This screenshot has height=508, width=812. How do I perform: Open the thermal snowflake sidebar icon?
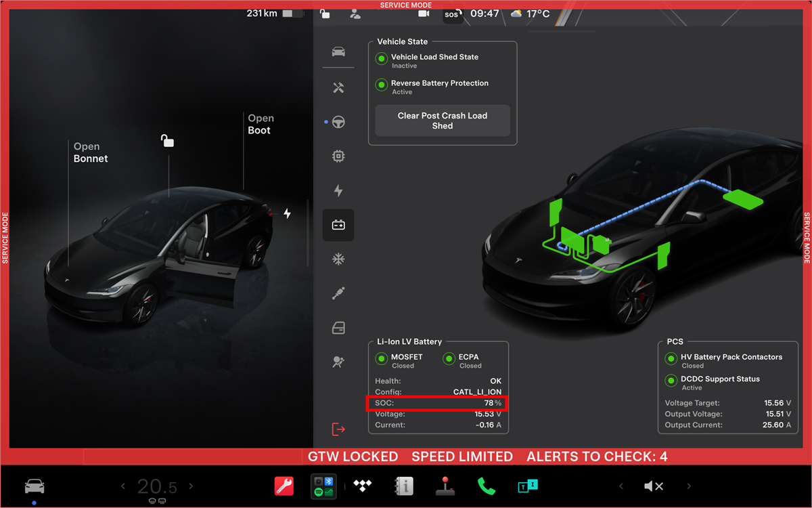point(338,259)
